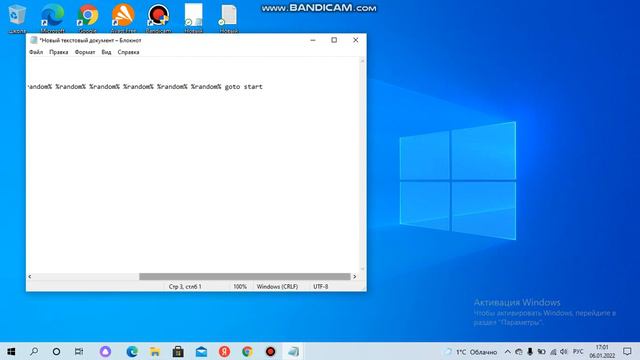The height and width of the screenshot is (360, 640).
Task: Maximize the Notepad window
Action: [334, 40]
